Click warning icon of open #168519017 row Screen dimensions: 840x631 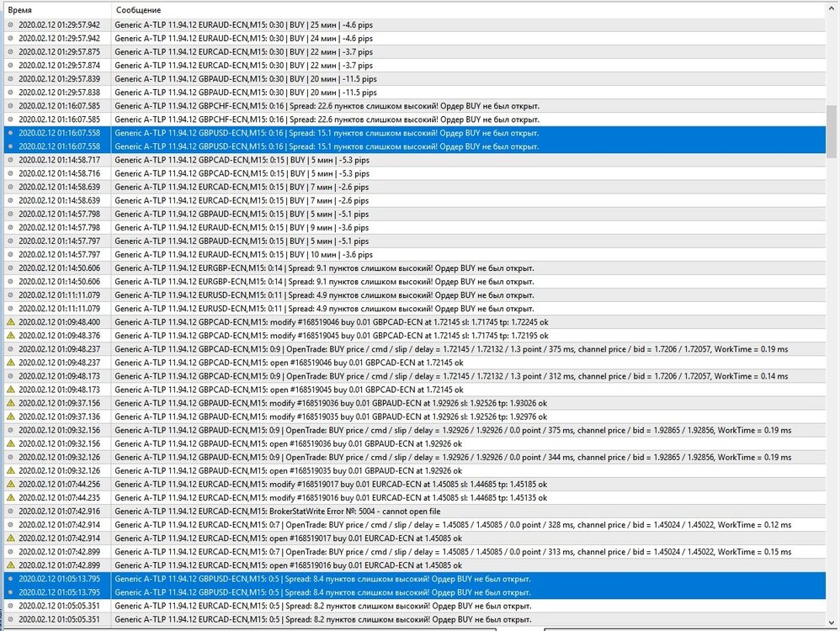[x=10, y=538]
